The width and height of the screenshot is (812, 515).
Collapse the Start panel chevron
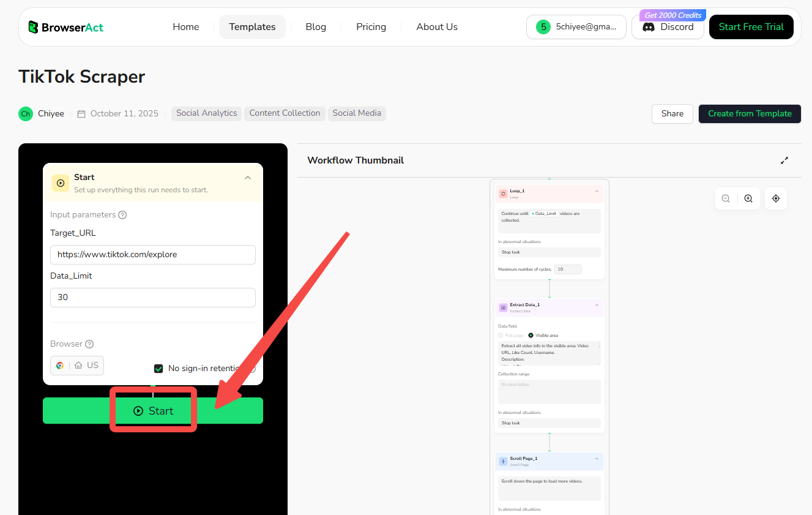[x=248, y=178]
